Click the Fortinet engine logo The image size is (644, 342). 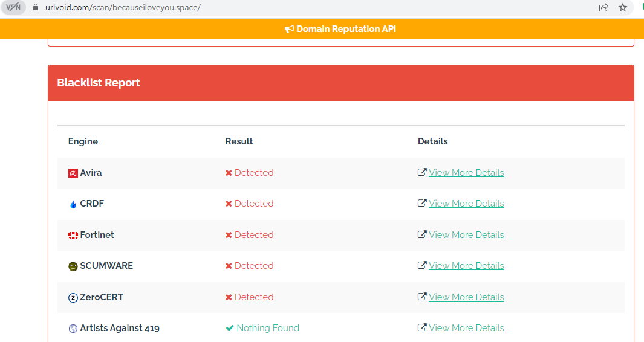73,235
